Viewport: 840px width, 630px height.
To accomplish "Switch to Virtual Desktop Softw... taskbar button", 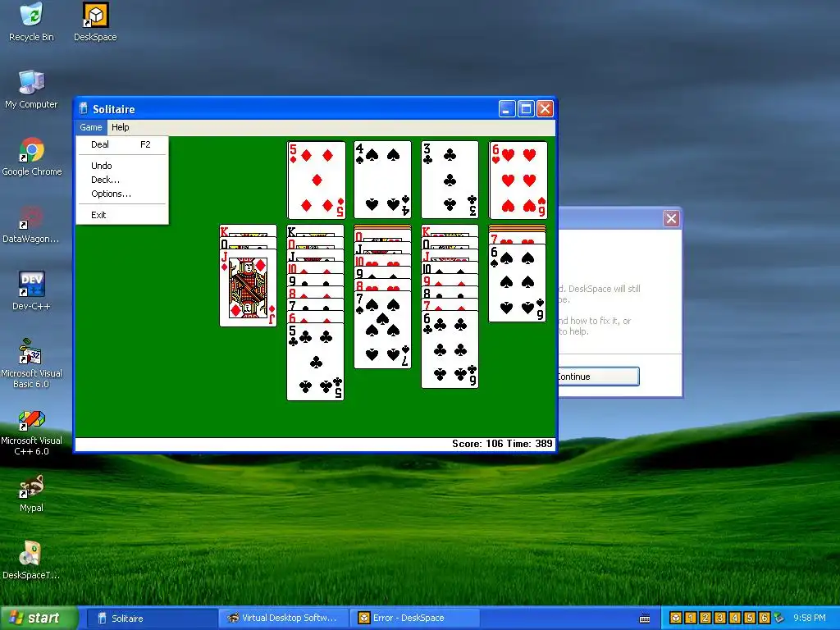I will coord(283,618).
